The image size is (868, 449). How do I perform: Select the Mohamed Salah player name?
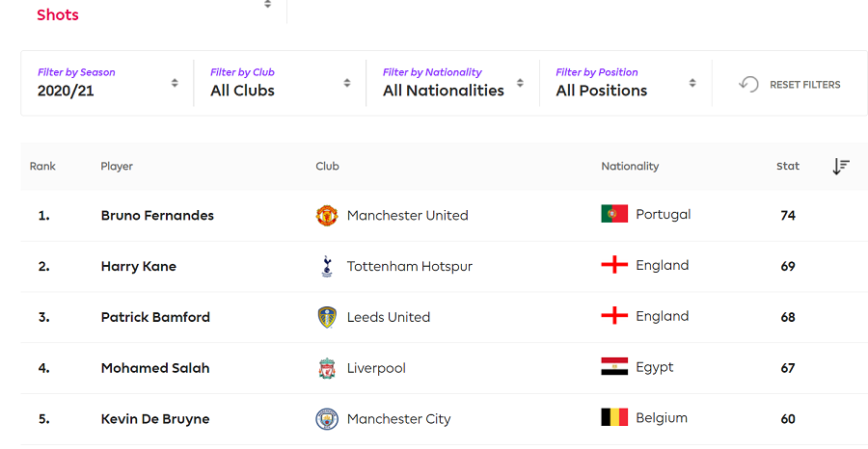click(x=155, y=368)
